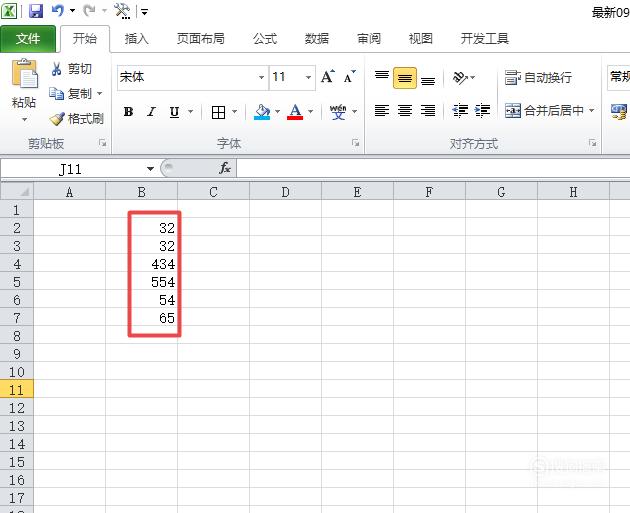Image resolution: width=630 pixels, height=513 pixels.
Task: Select the Format Painter brush
Action: 76,119
